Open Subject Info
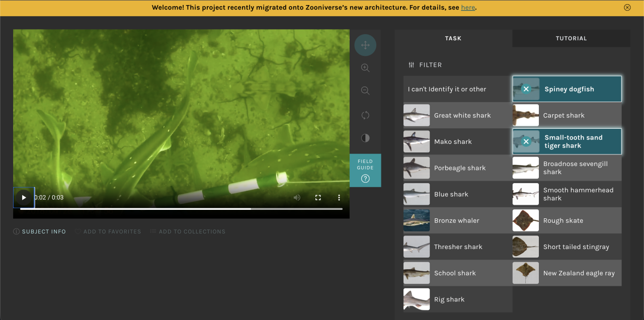The height and width of the screenshot is (320, 644). click(39, 231)
